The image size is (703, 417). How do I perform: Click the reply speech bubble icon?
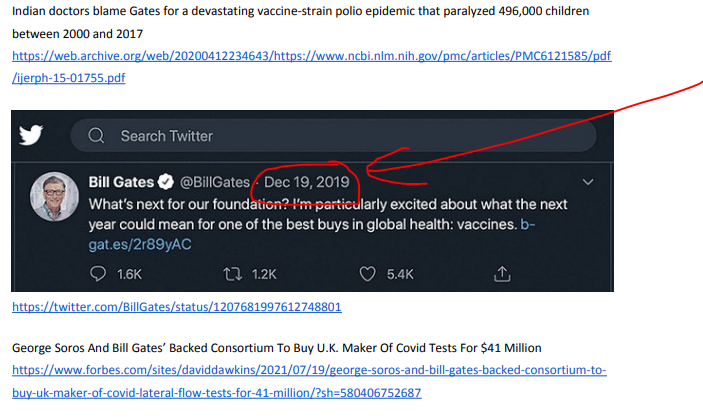click(x=98, y=274)
